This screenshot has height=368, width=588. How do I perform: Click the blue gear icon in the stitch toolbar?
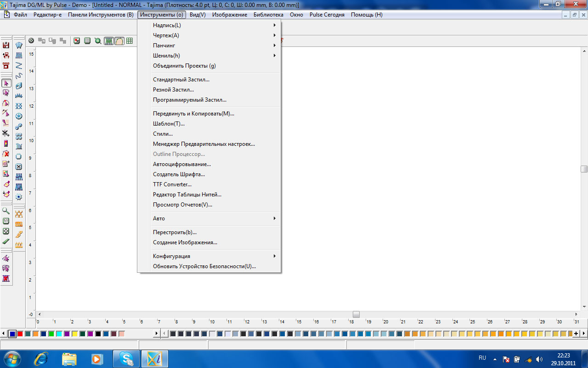coord(19,197)
